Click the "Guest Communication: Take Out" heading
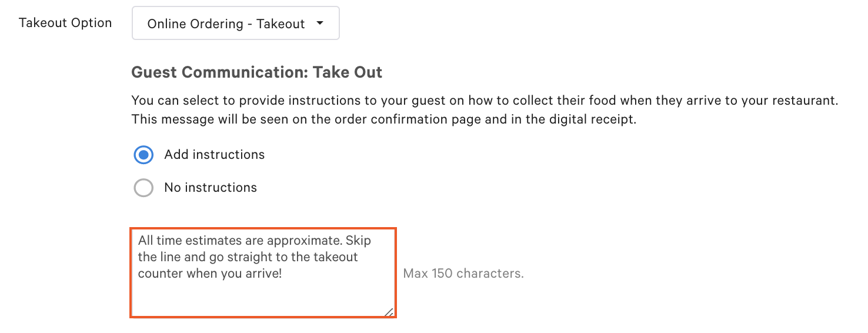This screenshot has height=333, width=868. coord(256,72)
